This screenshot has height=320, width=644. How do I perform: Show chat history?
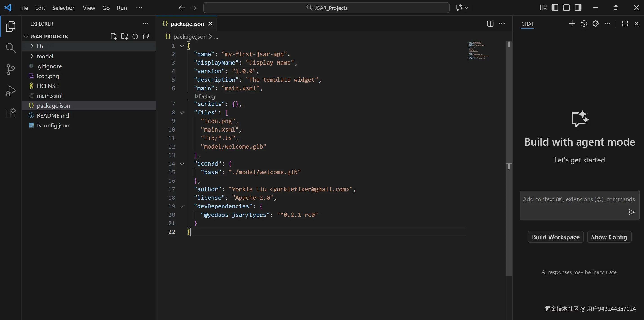(x=584, y=24)
